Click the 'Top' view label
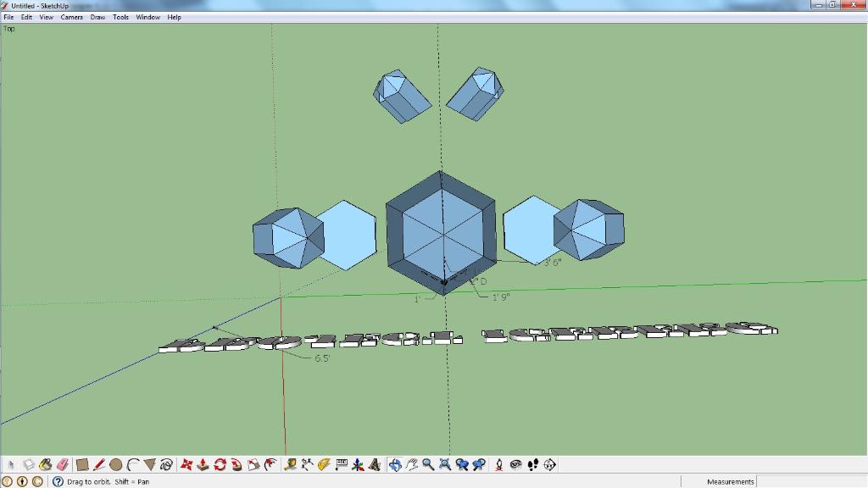The height and width of the screenshot is (488, 868). tap(8, 29)
